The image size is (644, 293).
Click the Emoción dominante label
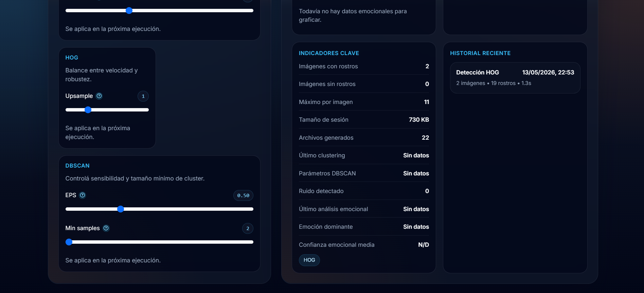326,227
